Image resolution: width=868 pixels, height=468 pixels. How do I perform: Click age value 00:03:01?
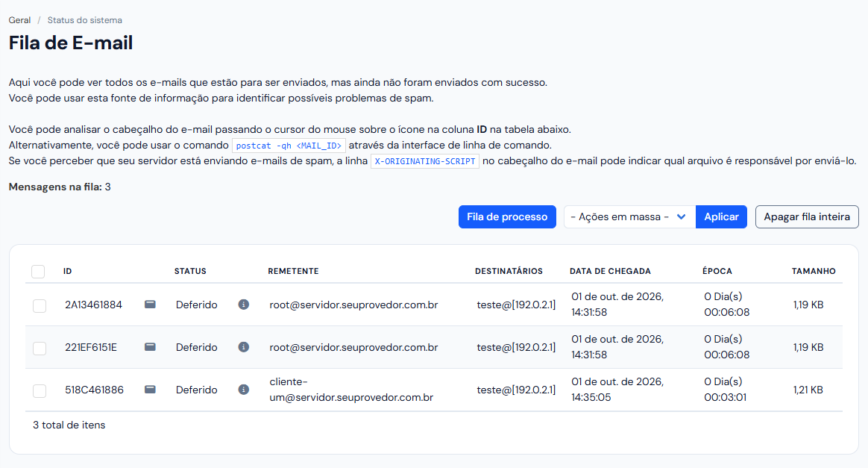point(725,397)
